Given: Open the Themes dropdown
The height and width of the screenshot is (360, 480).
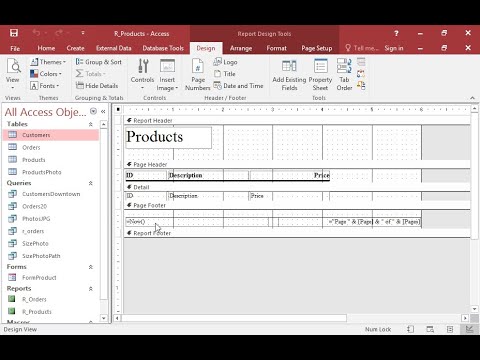Looking at the screenshot, I should click(x=48, y=62).
